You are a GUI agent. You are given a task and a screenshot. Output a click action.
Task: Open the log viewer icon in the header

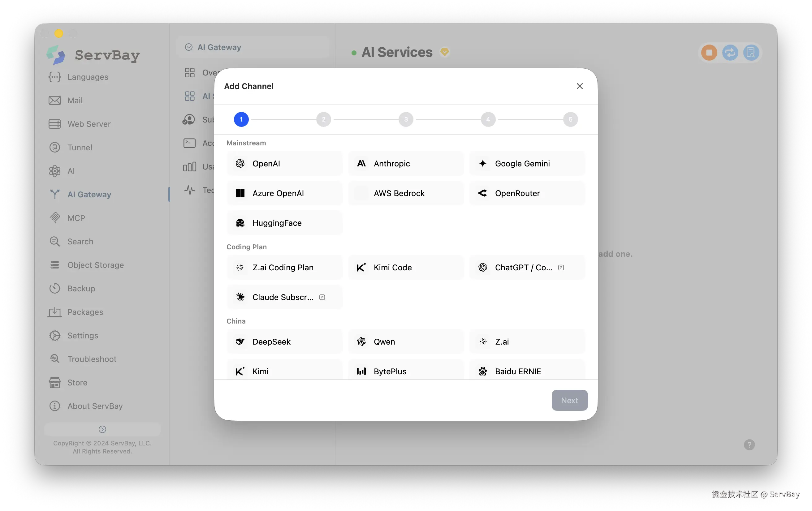pos(751,53)
